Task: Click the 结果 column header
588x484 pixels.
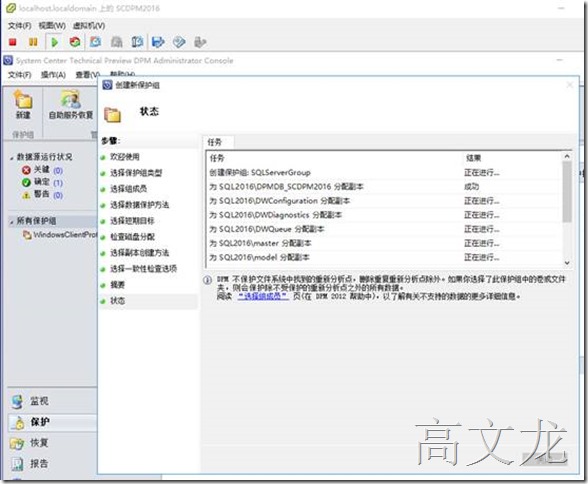Action: 473,158
